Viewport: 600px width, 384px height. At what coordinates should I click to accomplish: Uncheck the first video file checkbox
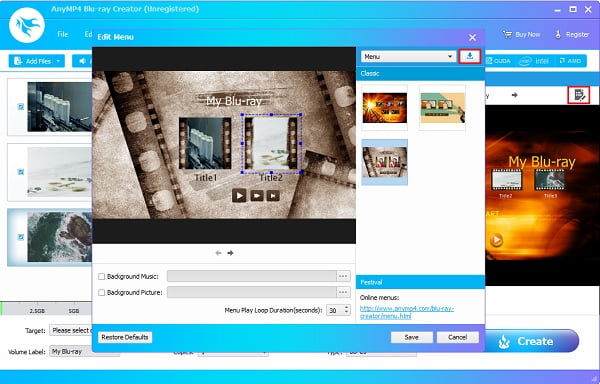pyautogui.click(x=21, y=107)
